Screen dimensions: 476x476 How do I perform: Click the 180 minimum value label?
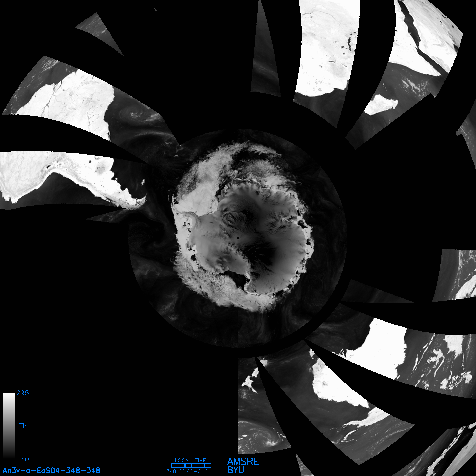[23, 459]
